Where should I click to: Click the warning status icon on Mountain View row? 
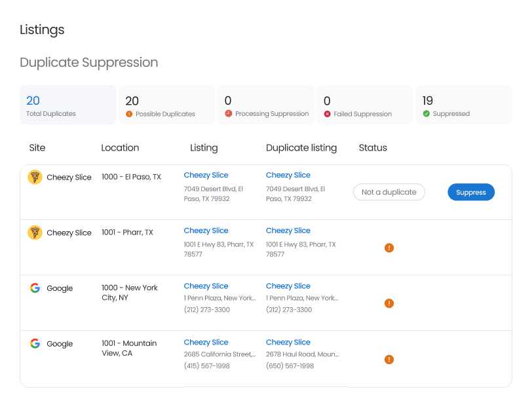click(389, 360)
